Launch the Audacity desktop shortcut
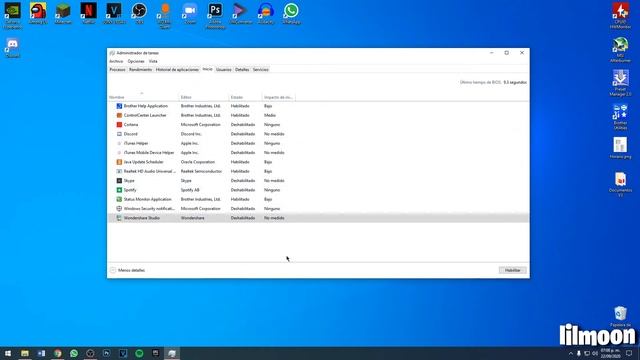The height and width of the screenshot is (360, 640). (x=266, y=14)
